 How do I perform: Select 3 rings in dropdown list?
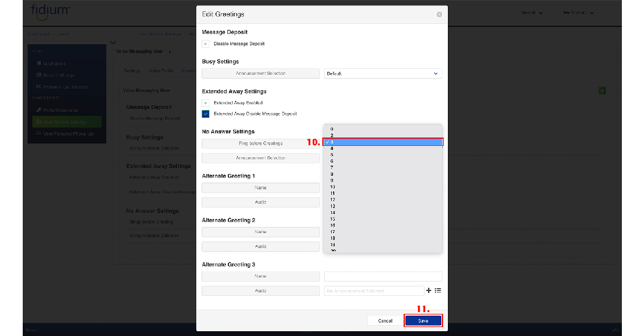[x=383, y=142]
